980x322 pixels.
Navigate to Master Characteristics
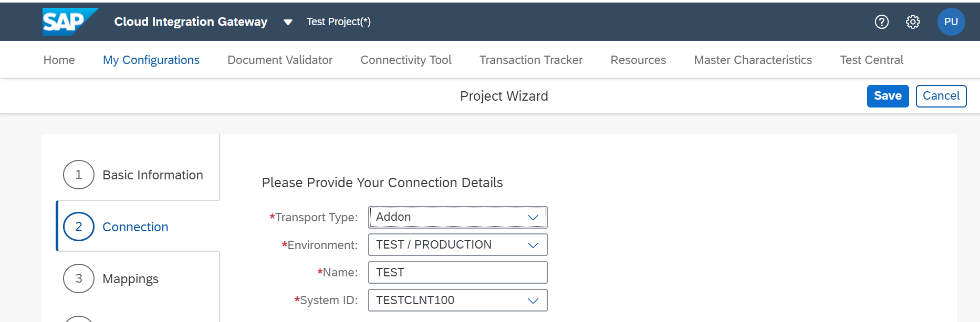tap(753, 60)
